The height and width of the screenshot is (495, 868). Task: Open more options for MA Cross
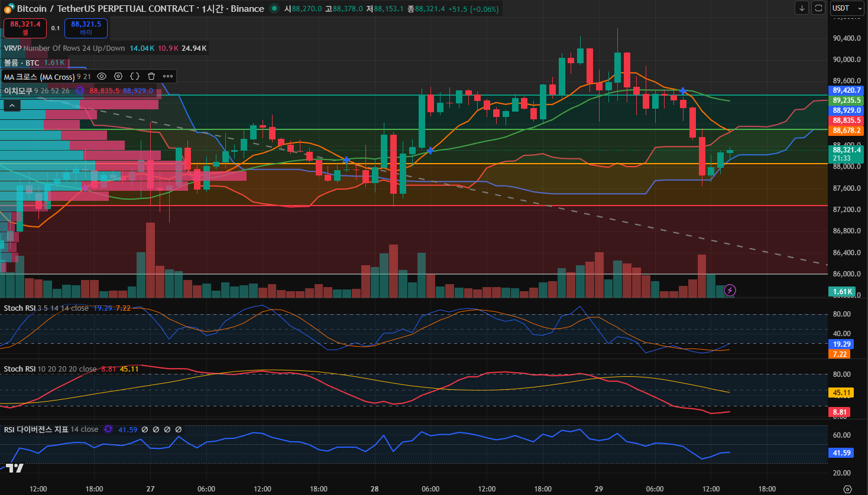pyautogui.click(x=168, y=76)
